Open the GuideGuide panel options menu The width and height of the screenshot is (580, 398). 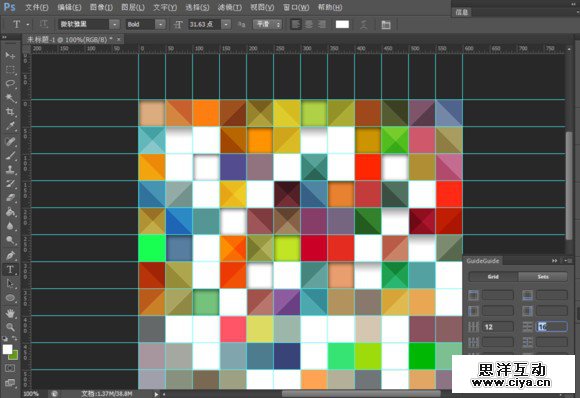569,261
